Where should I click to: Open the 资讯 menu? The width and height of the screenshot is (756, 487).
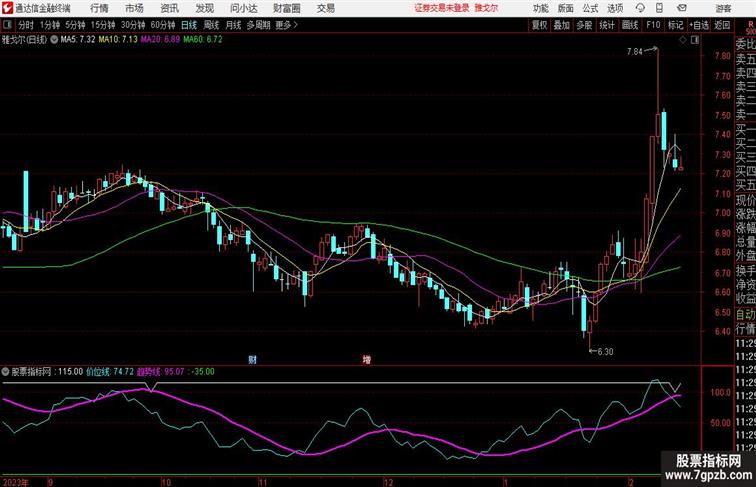coord(169,8)
